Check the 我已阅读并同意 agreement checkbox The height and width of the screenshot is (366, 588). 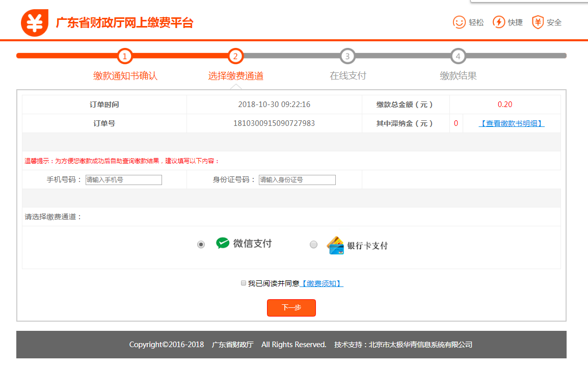click(243, 283)
